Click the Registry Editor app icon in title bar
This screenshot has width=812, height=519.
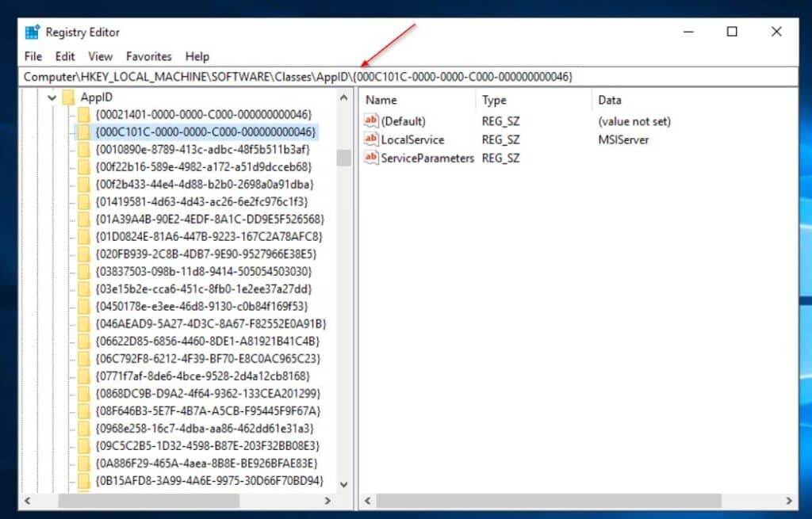tap(32, 32)
